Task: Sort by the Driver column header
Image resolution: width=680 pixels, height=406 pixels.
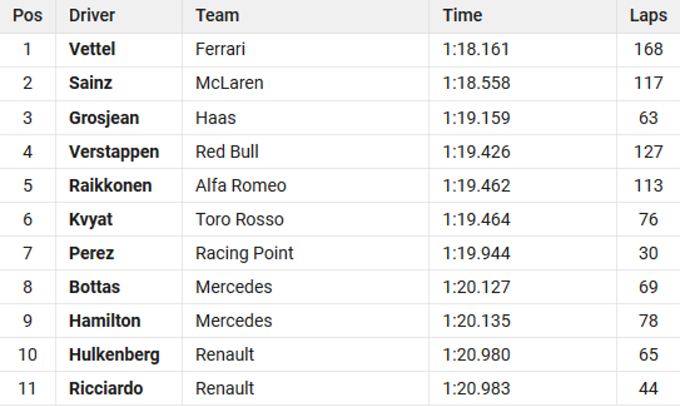Action: (92, 16)
